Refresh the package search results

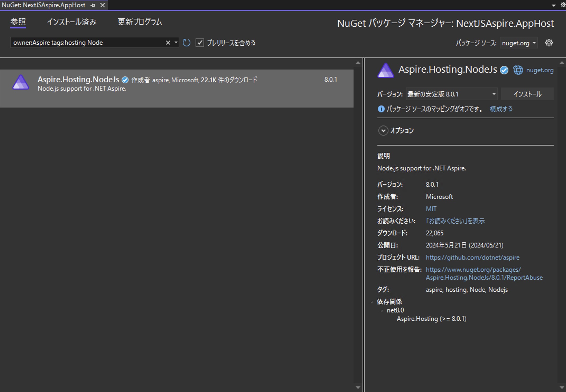click(x=186, y=43)
